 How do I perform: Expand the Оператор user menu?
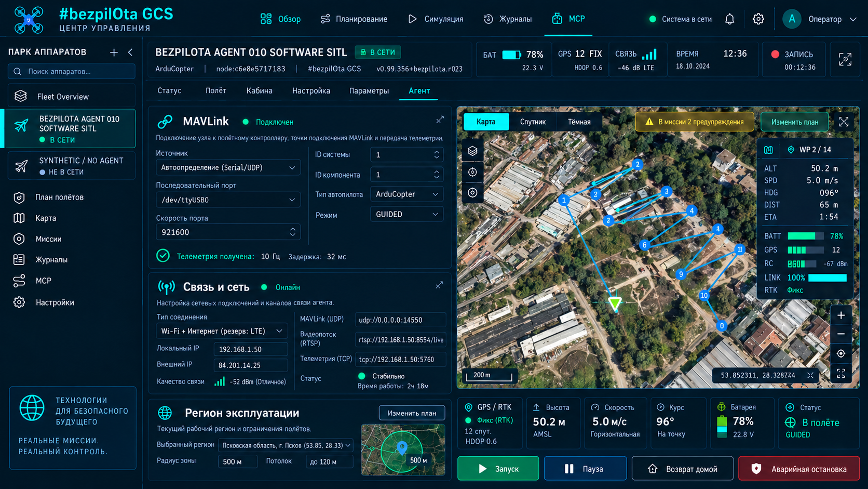tap(820, 19)
